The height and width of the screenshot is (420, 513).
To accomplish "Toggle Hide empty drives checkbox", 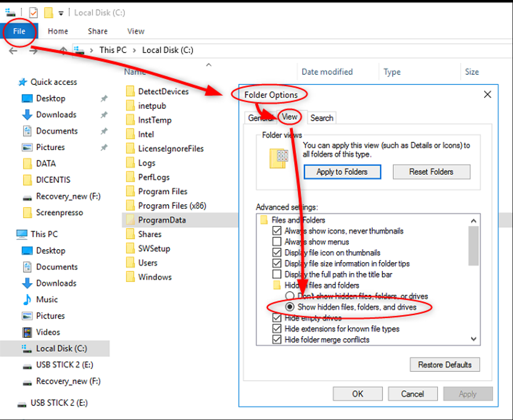I will click(277, 317).
